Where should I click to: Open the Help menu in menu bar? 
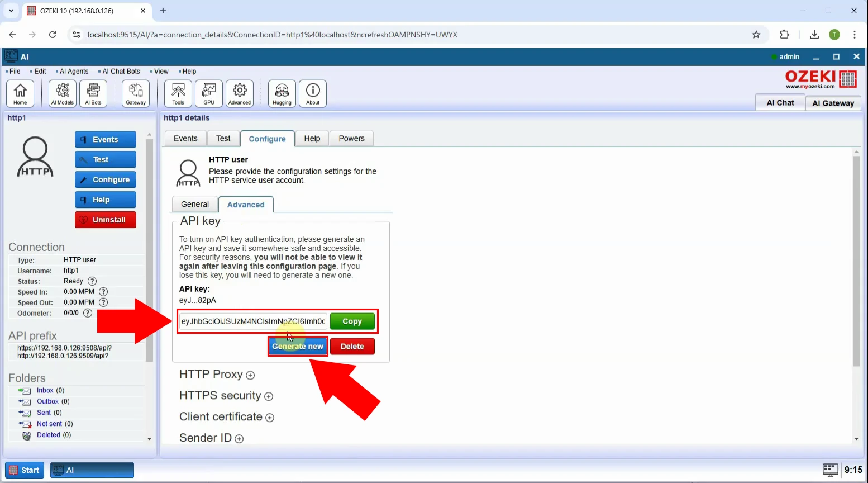[188, 72]
